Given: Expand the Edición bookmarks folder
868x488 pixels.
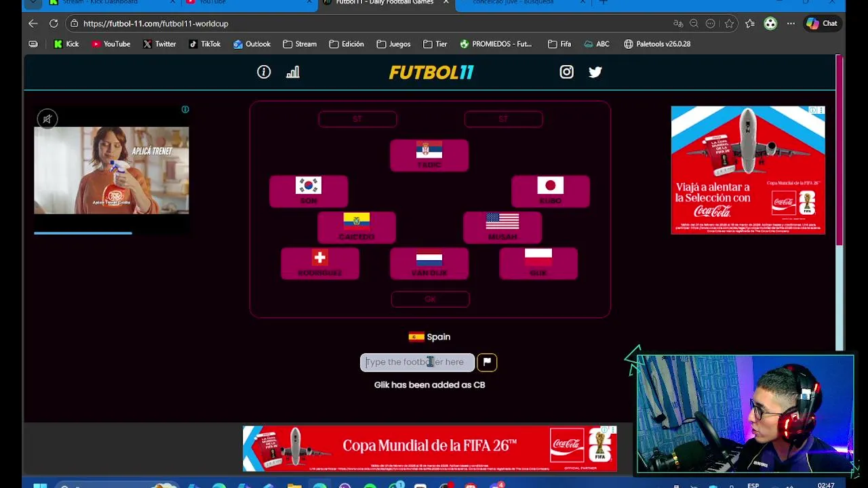Looking at the screenshot, I should point(347,44).
